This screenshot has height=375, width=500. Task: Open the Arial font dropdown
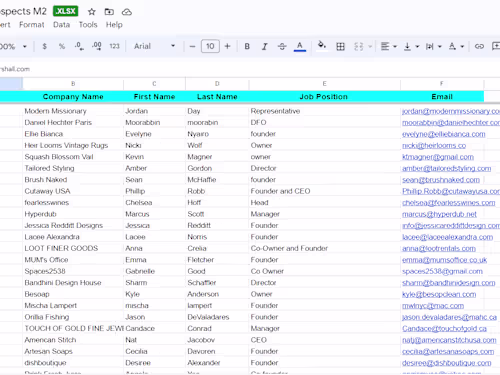155,46
